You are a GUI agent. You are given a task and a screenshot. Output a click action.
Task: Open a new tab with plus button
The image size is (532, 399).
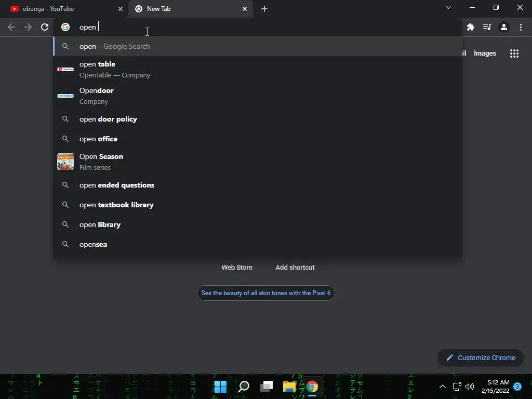(264, 9)
